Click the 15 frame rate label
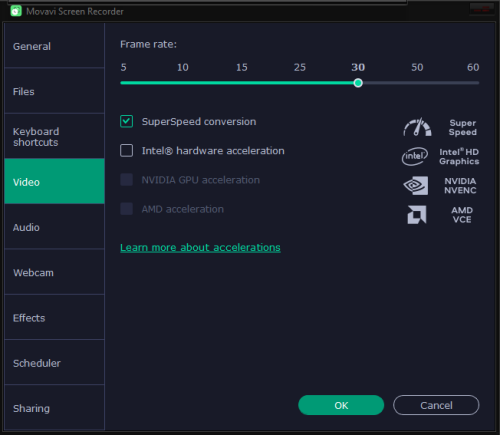 click(242, 67)
